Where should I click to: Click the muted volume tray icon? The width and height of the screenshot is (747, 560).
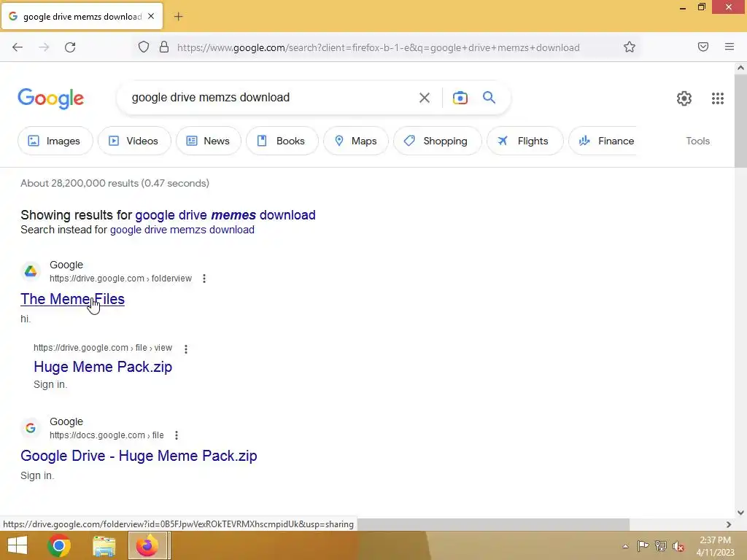[x=678, y=546]
